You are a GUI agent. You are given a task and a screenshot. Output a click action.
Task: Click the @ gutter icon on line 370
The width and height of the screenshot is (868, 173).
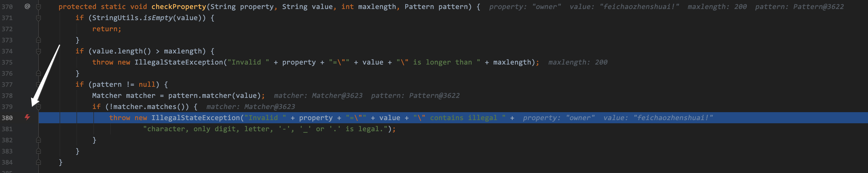pos(27,6)
